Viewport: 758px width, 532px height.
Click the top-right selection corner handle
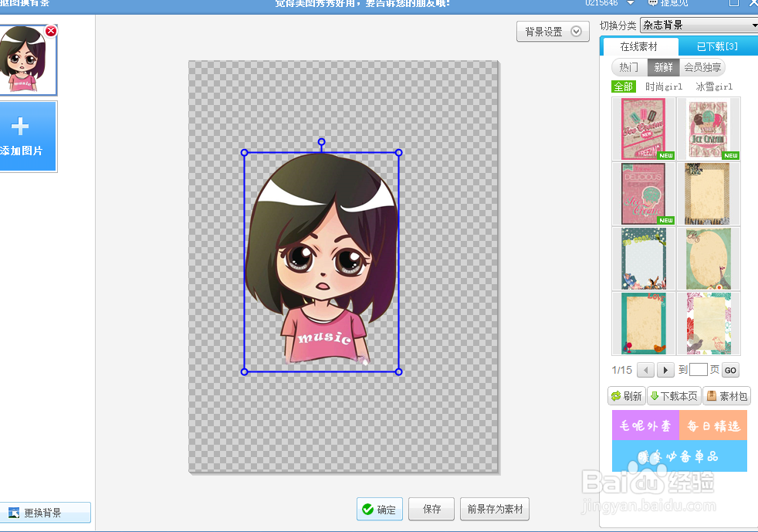pos(399,153)
